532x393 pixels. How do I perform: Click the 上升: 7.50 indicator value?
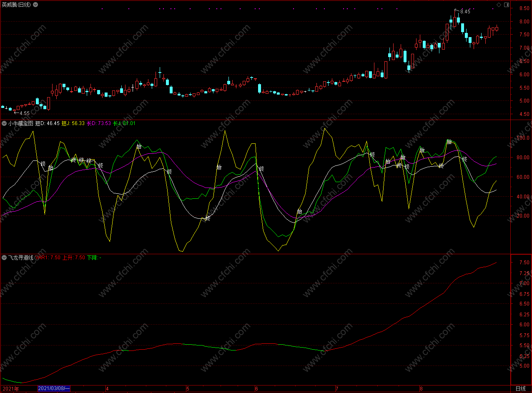pyautogui.click(x=74, y=258)
